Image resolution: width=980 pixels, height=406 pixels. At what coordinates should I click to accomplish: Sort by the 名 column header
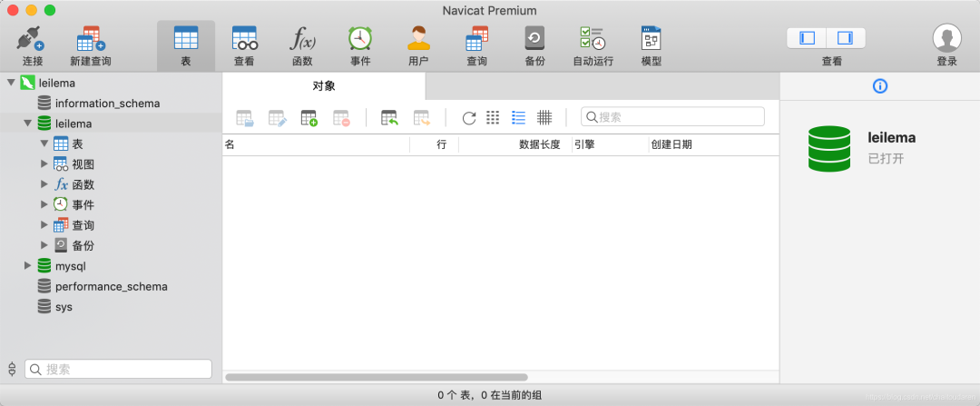click(x=317, y=144)
